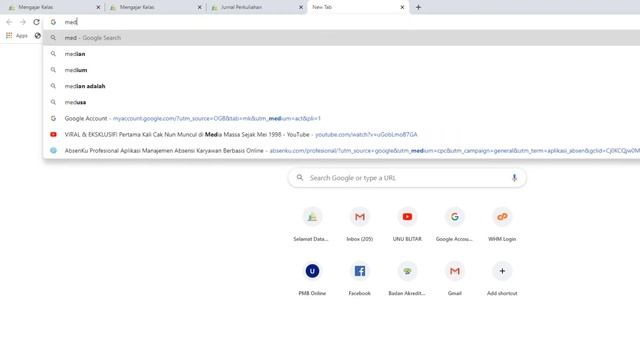Open Google Account suggestion link
This screenshot has width=640, height=360.
tap(341, 118)
